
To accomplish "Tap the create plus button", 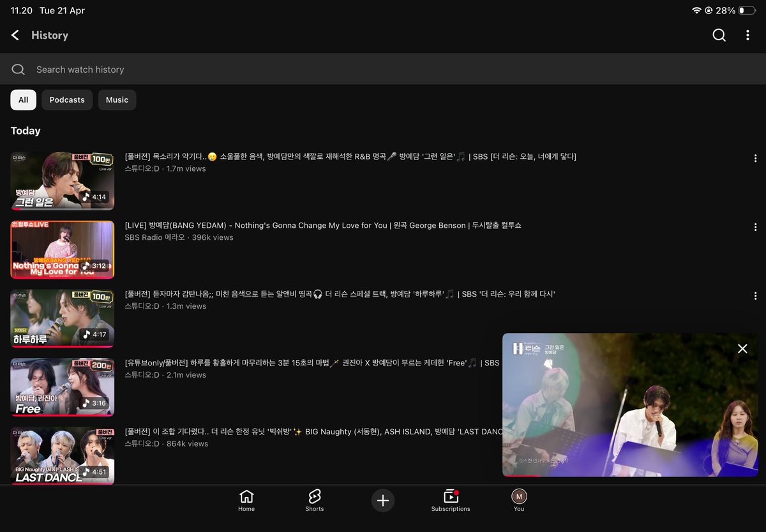I will 383,501.
